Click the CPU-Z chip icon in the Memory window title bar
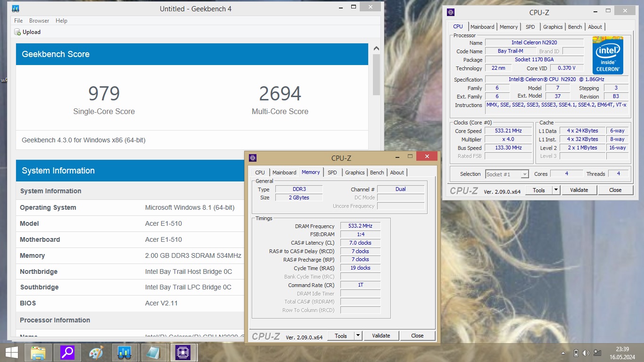The height and width of the screenshot is (362, 644). pos(253,158)
